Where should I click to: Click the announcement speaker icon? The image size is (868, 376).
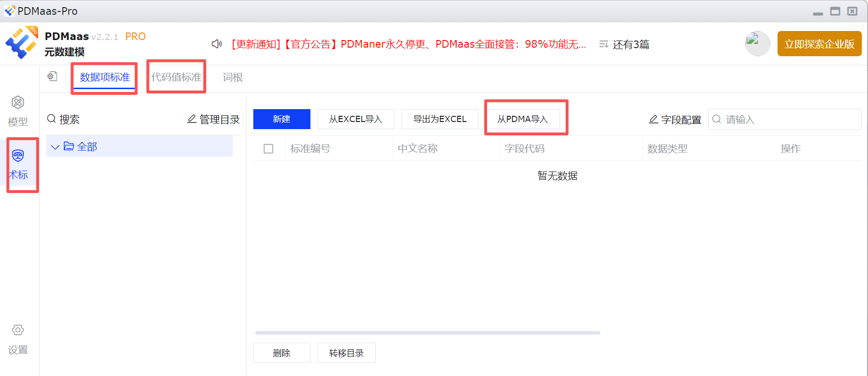[x=217, y=44]
